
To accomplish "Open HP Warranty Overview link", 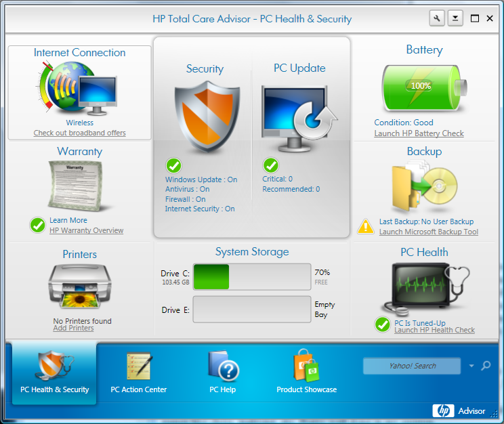I will coord(86,230).
